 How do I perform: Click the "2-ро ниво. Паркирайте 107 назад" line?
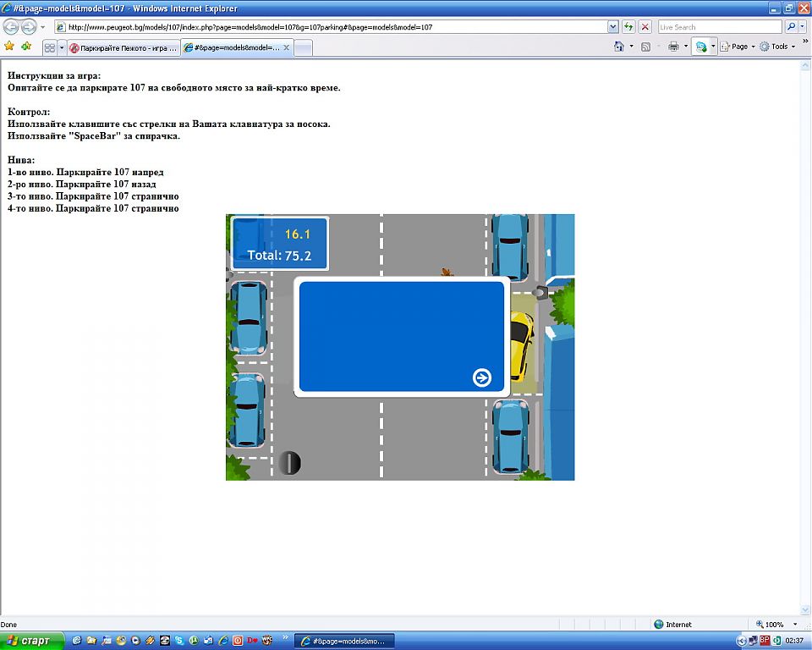pos(82,184)
